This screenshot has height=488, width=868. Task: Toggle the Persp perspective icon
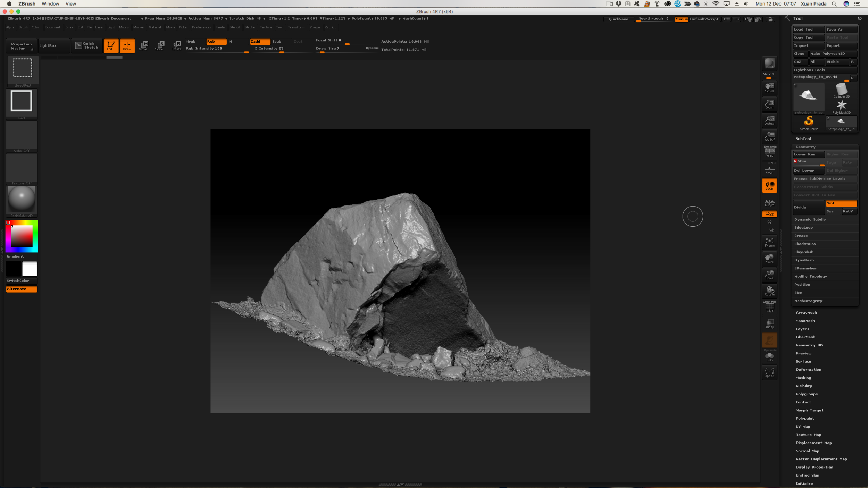click(769, 151)
